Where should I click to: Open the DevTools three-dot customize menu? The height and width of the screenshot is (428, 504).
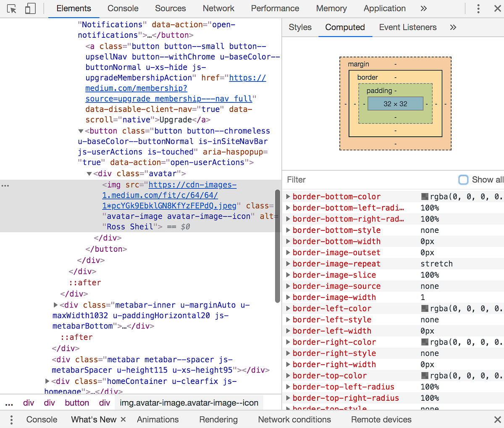coord(478,8)
